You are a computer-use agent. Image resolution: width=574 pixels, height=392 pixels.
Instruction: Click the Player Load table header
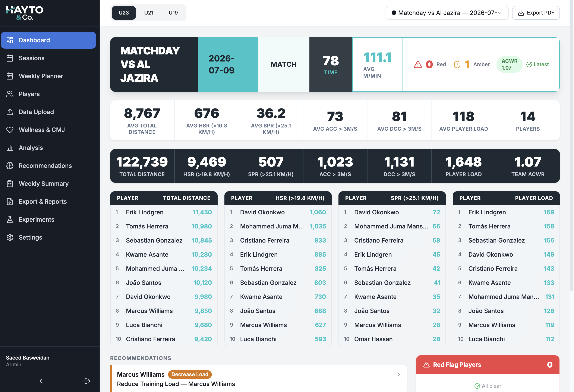coord(534,198)
